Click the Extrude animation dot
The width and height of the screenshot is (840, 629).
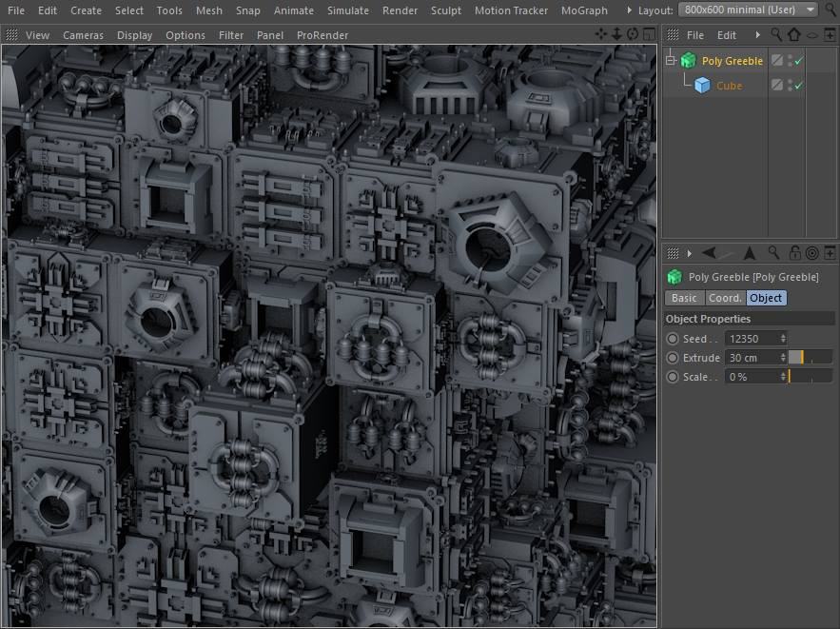(673, 358)
